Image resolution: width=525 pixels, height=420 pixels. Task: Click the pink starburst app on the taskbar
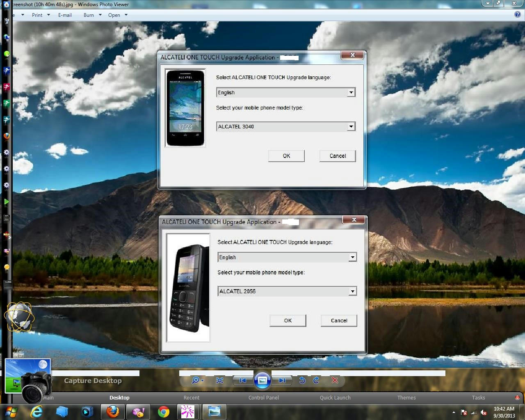click(188, 411)
